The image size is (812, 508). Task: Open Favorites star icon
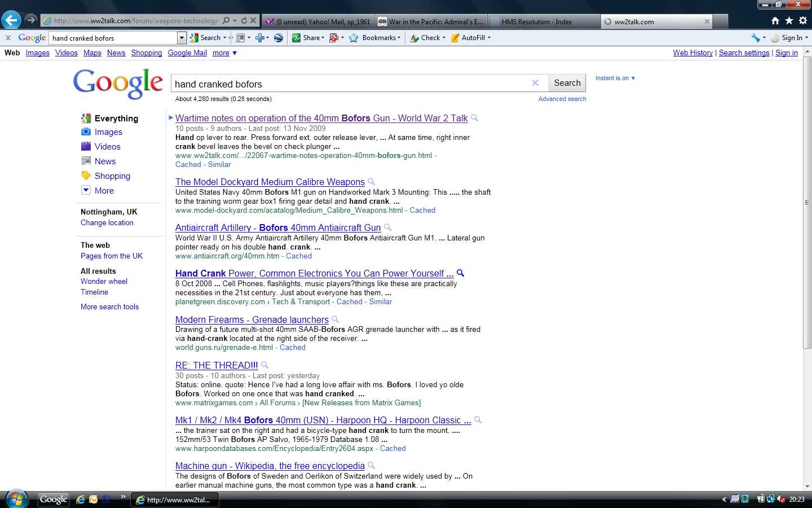(x=789, y=21)
